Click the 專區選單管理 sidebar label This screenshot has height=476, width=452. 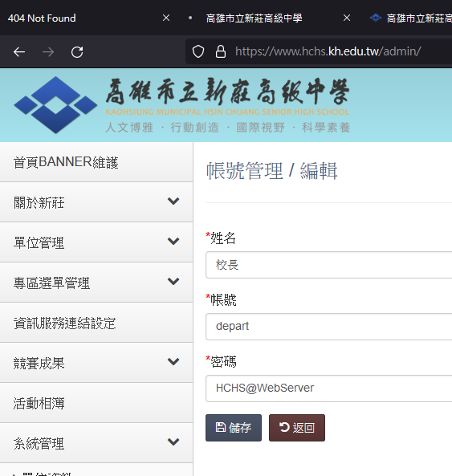click(x=51, y=283)
